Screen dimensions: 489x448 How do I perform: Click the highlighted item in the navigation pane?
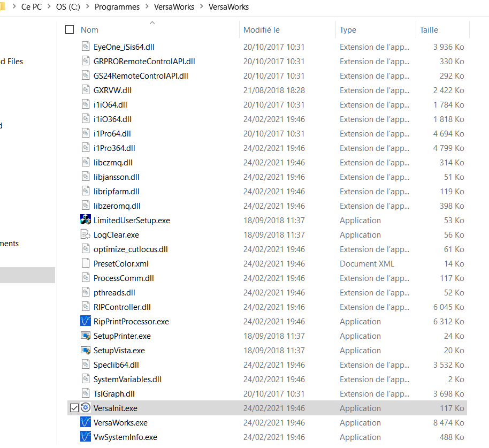[27, 275]
